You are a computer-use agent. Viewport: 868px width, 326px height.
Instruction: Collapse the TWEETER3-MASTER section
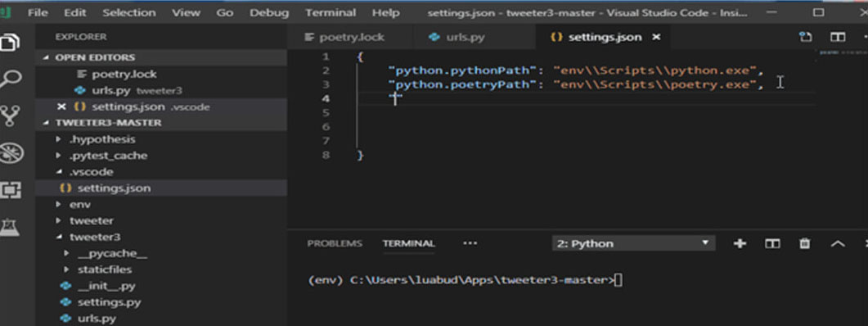coord(161,123)
